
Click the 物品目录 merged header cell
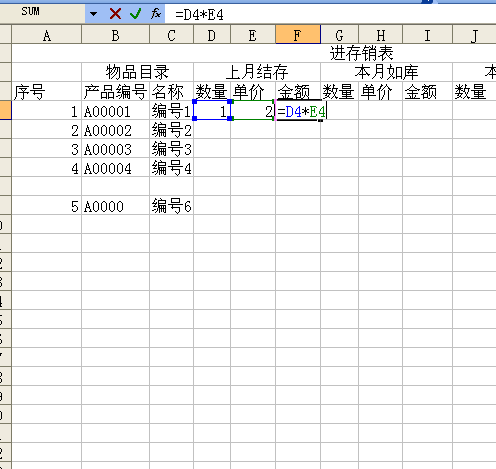click(x=137, y=72)
